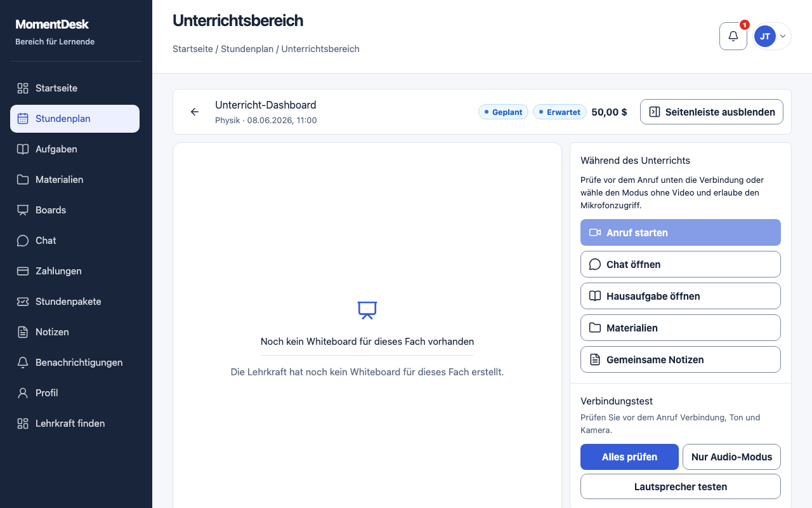The height and width of the screenshot is (508, 812).
Task: Click the Profil person icon
Action: 23,393
